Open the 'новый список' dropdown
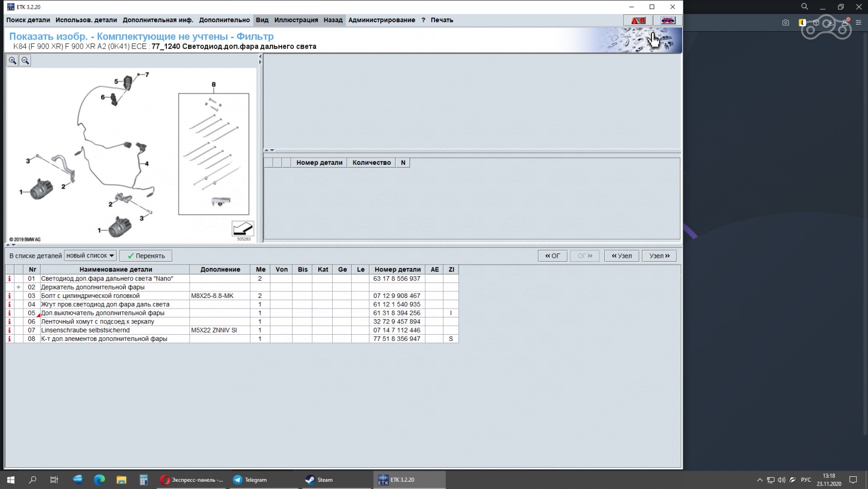868x489 pixels. [x=90, y=256]
